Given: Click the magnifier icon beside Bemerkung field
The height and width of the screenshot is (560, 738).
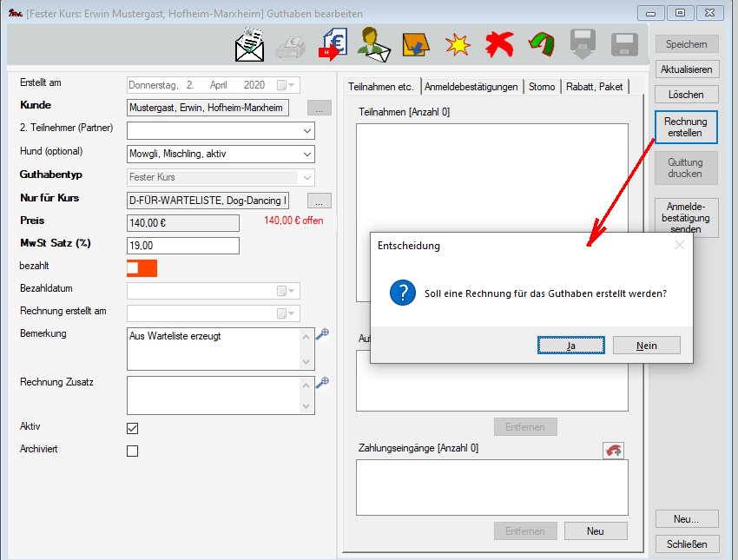Looking at the screenshot, I should click(322, 334).
